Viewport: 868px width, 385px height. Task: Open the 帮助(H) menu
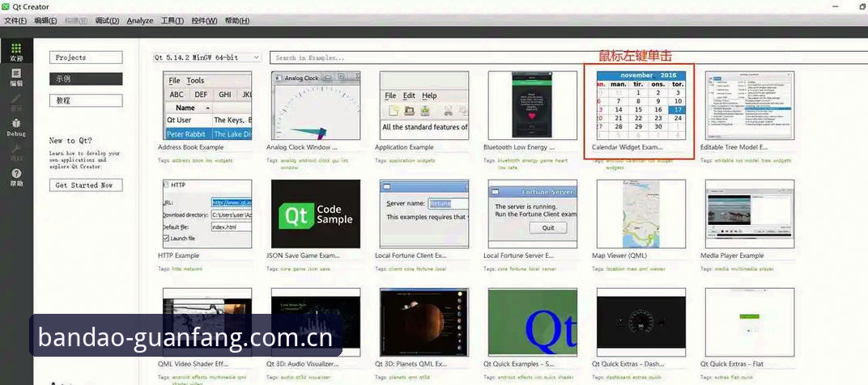237,20
